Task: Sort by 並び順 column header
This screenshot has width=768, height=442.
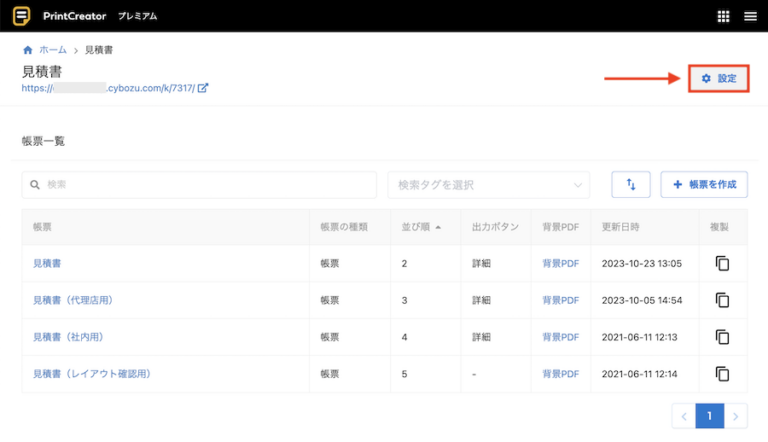Action: (x=420, y=227)
